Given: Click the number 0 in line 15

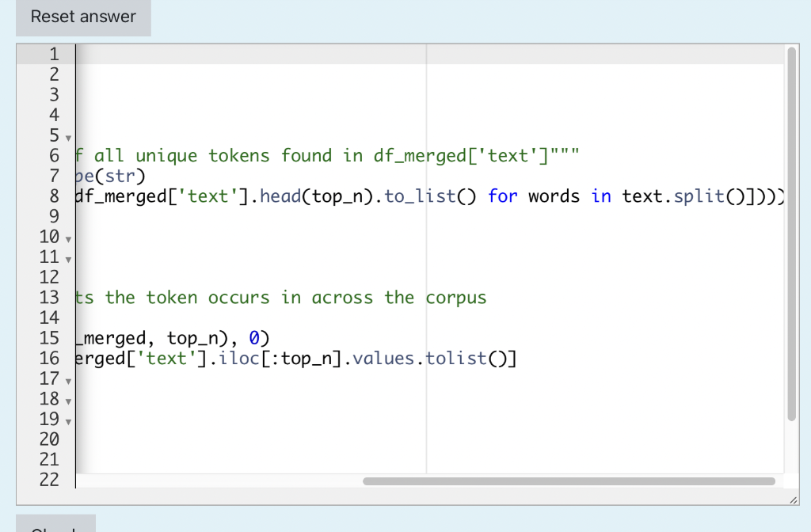Looking at the screenshot, I should [x=254, y=338].
